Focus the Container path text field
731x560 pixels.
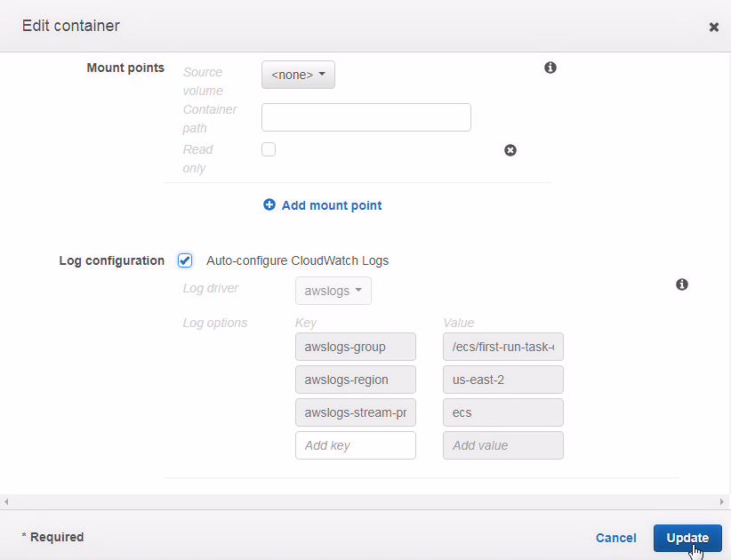click(x=365, y=117)
